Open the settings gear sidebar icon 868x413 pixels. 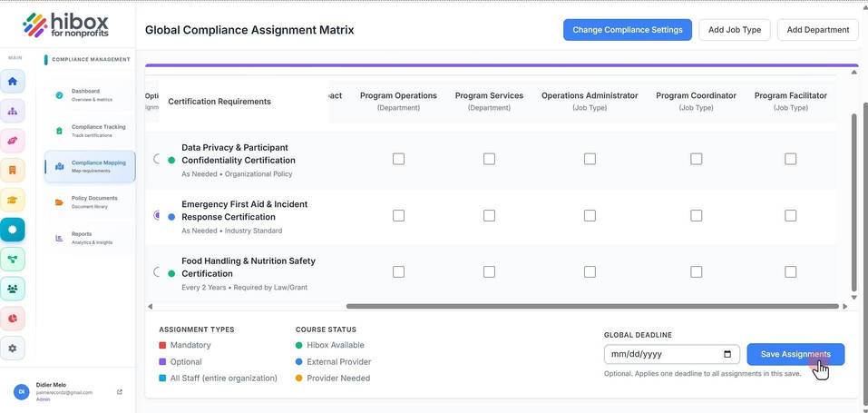(x=12, y=349)
